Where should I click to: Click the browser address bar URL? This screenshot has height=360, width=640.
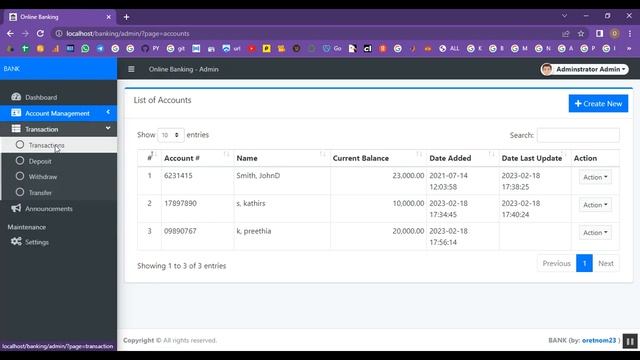point(127,33)
